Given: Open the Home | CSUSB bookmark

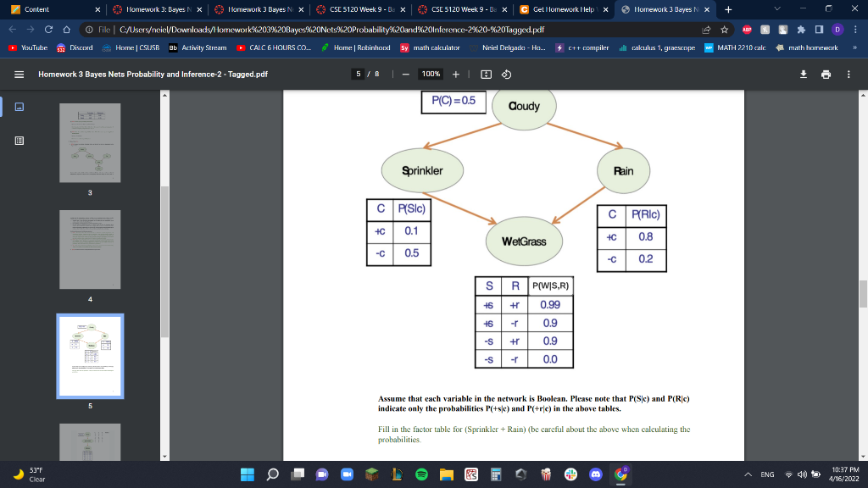Looking at the screenshot, I should pyautogui.click(x=131, y=47).
